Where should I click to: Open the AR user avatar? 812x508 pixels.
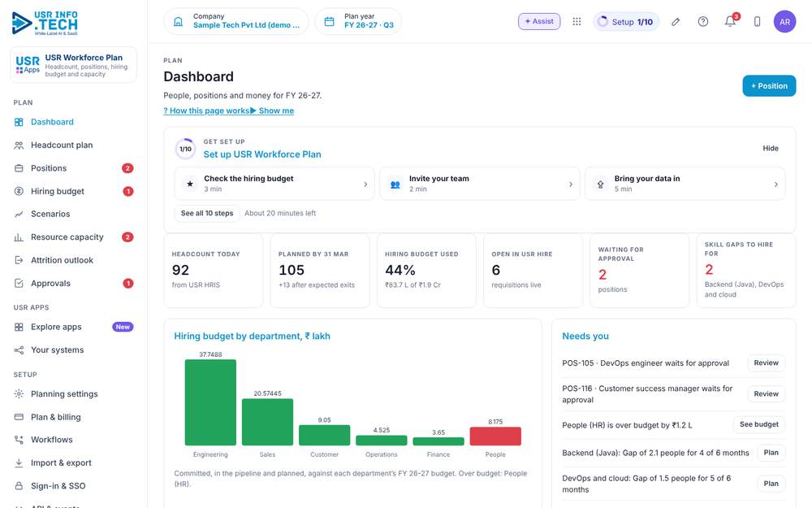[x=784, y=22]
